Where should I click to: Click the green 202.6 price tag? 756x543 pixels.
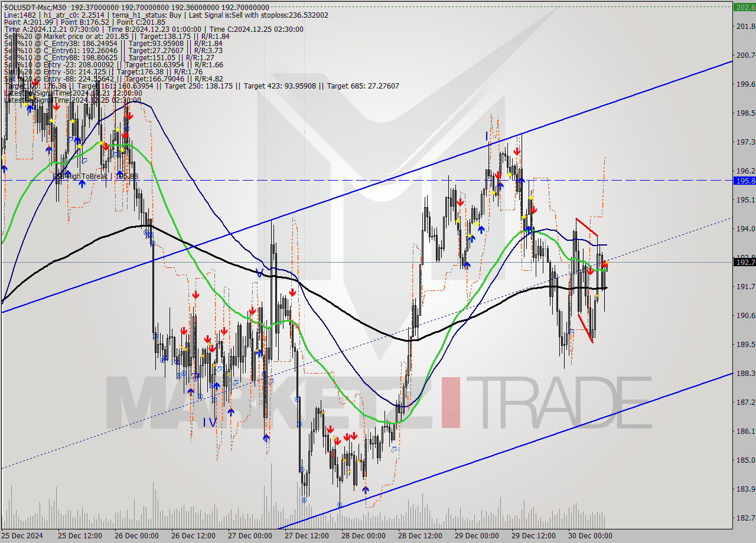click(x=744, y=7)
